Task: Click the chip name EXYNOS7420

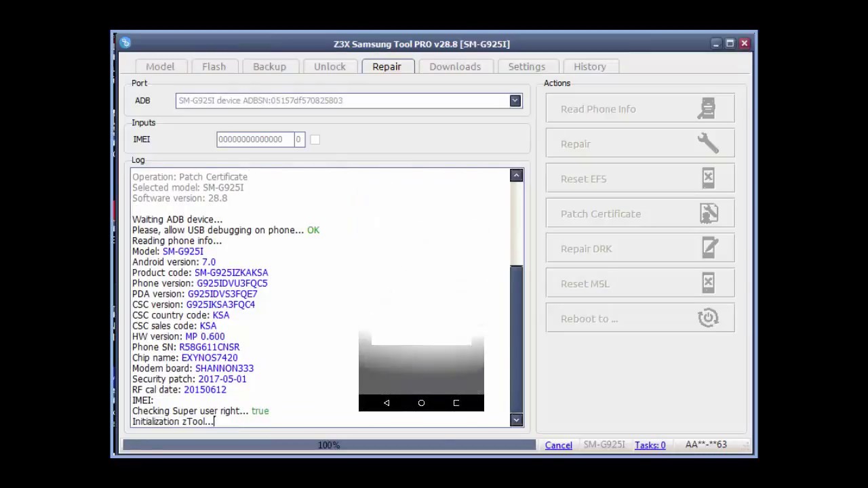Action: click(x=210, y=358)
